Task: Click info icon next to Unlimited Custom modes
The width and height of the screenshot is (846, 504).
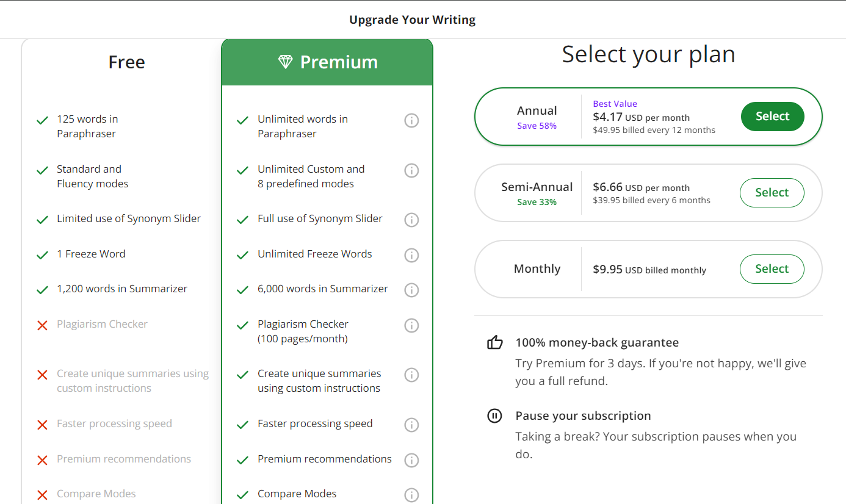Action: click(x=412, y=171)
